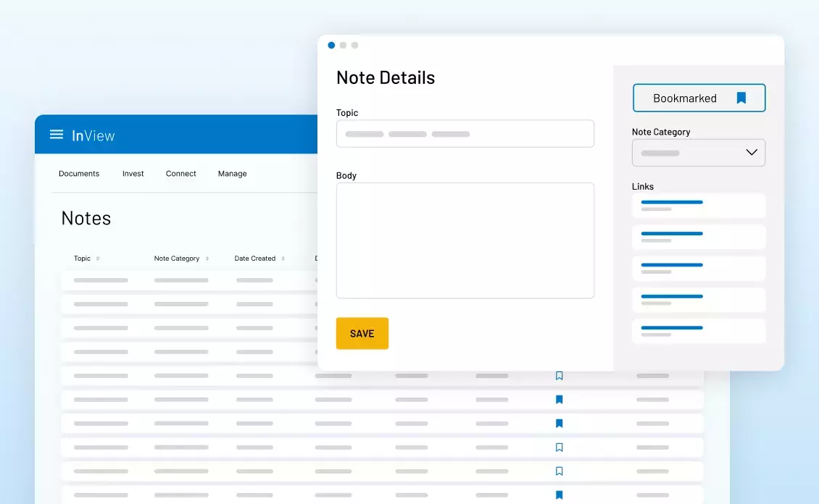
Task: Toggle bookmark on the last visible note row
Action: [559, 495]
